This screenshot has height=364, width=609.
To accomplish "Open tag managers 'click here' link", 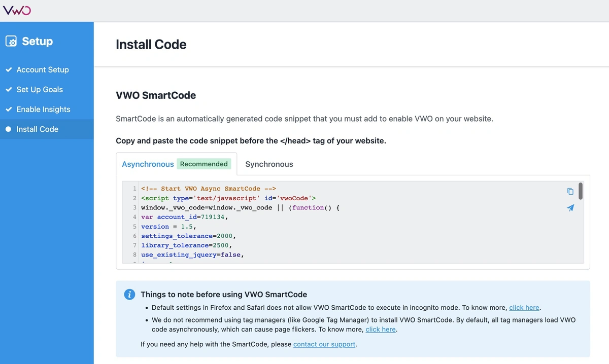I will pyautogui.click(x=381, y=329).
